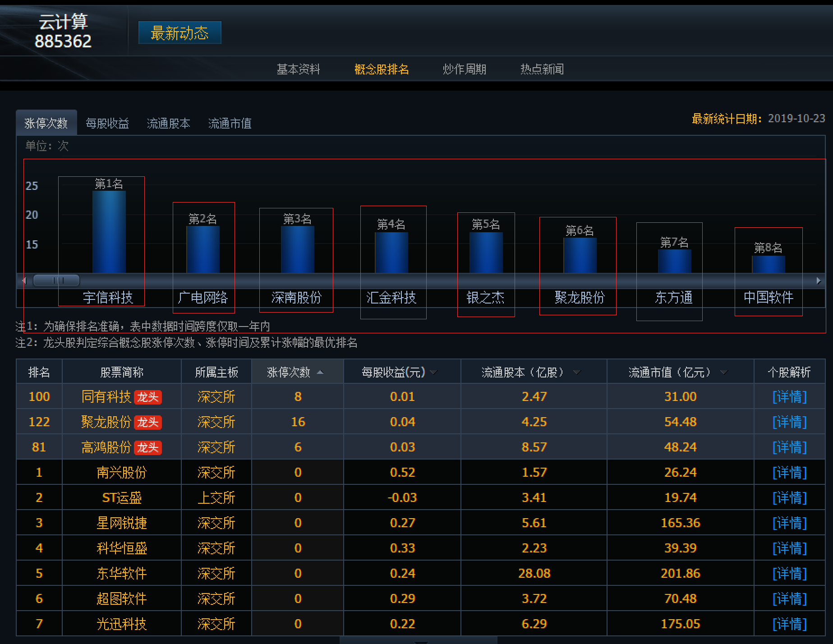The image size is (833, 644).
Task: Click the 宇信科技 first-place bar
Action: point(109,232)
